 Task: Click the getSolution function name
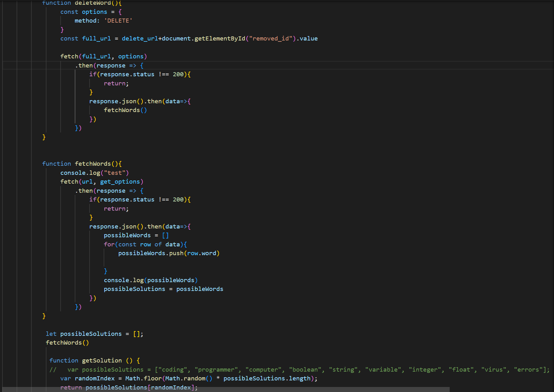pyautogui.click(x=102, y=360)
